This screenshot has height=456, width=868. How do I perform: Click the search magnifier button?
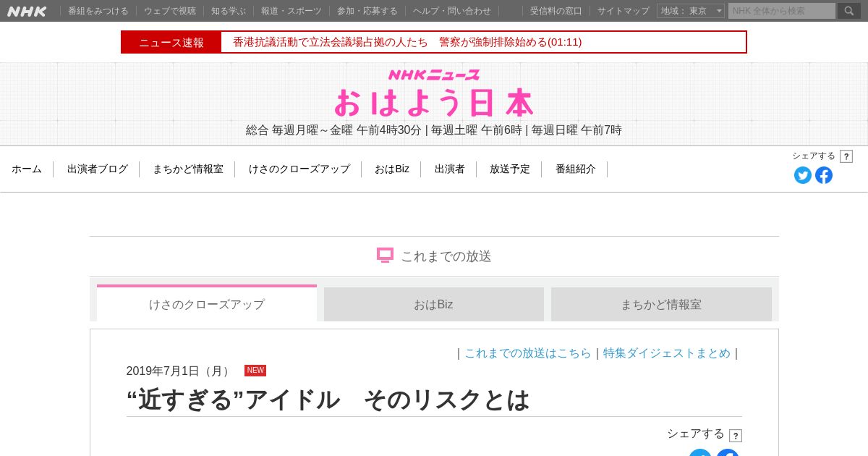pyautogui.click(x=849, y=11)
